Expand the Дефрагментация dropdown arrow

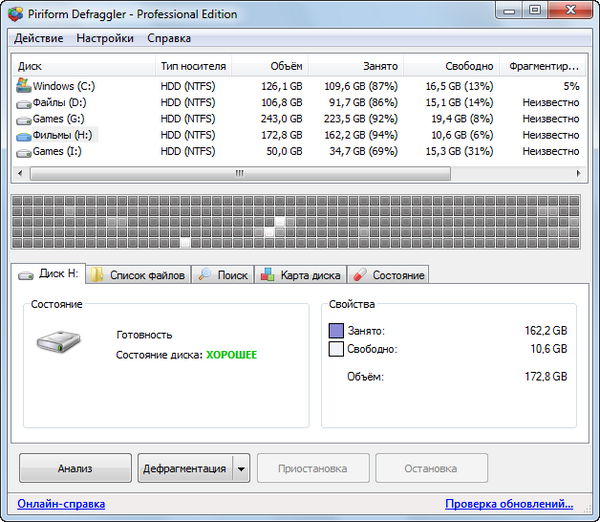[241, 469]
